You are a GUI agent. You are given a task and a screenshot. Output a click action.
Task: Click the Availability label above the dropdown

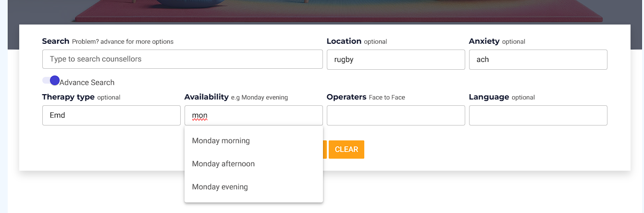207,97
